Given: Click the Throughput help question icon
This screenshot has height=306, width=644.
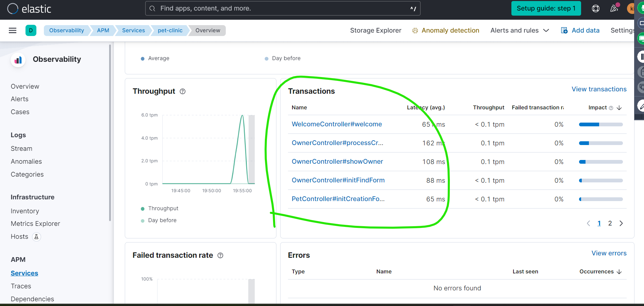Looking at the screenshot, I should pyautogui.click(x=183, y=91).
